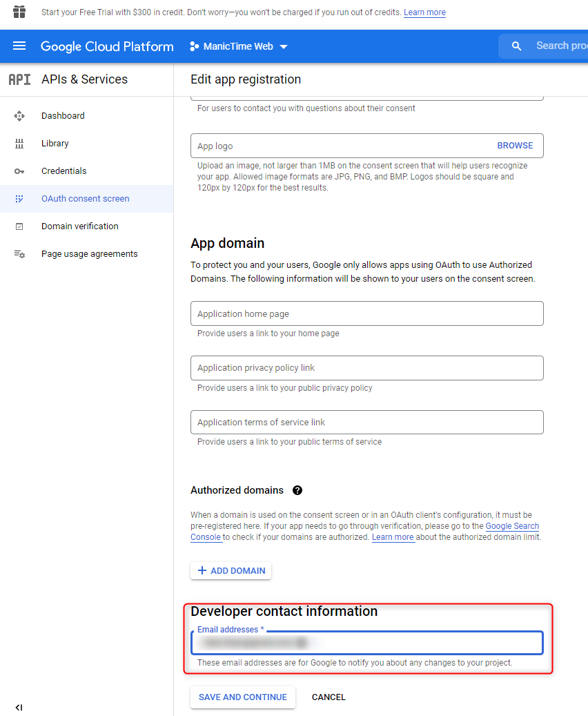Click the Application privacy policy link field
The image size is (588, 716).
(x=366, y=368)
